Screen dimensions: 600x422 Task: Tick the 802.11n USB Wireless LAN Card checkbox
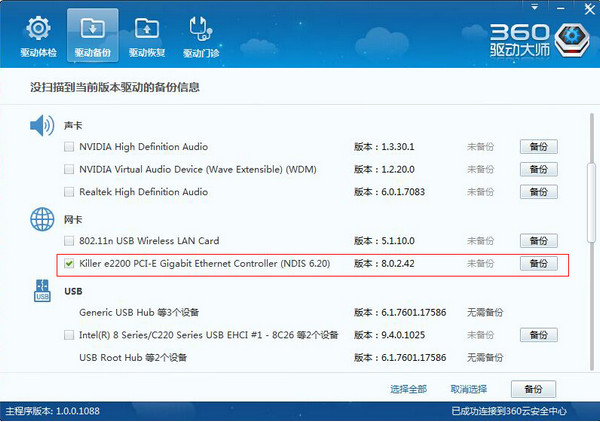[x=69, y=241]
